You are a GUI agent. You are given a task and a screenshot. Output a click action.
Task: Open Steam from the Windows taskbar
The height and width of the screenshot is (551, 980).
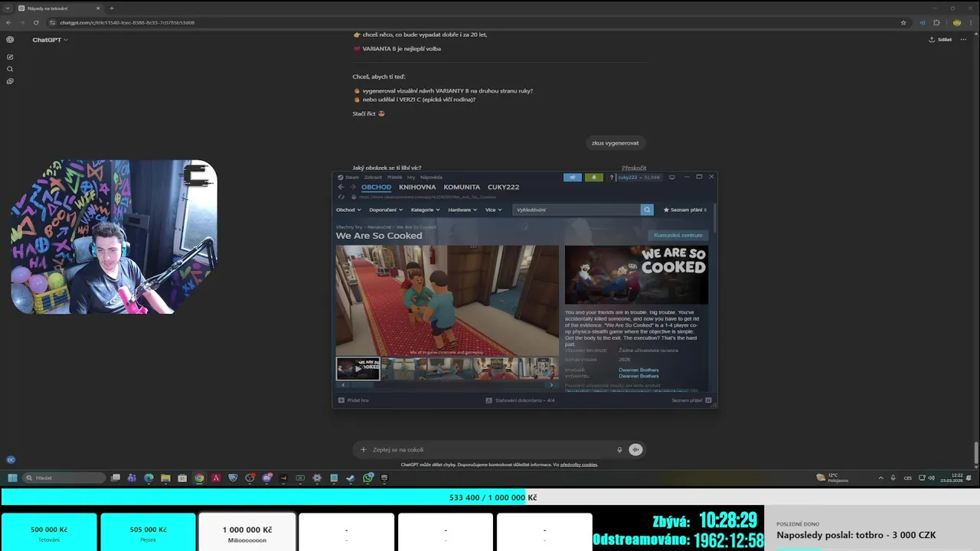tap(351, 478)
